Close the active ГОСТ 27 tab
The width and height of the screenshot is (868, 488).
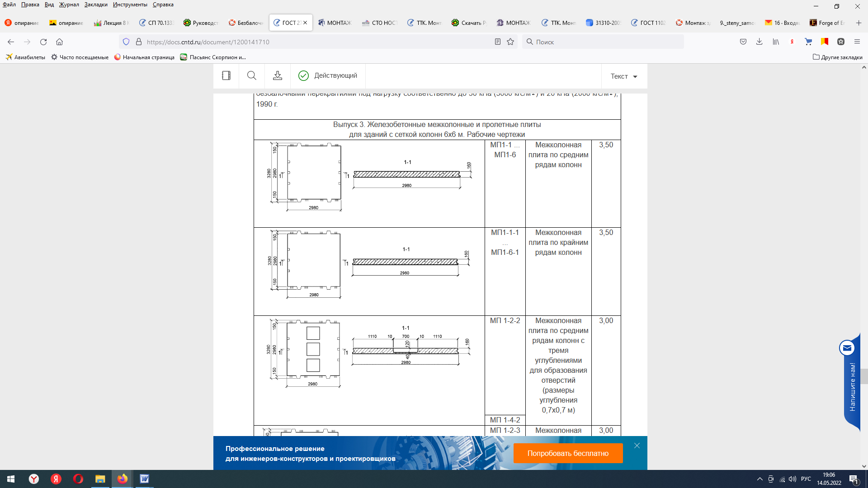[305, 23]
